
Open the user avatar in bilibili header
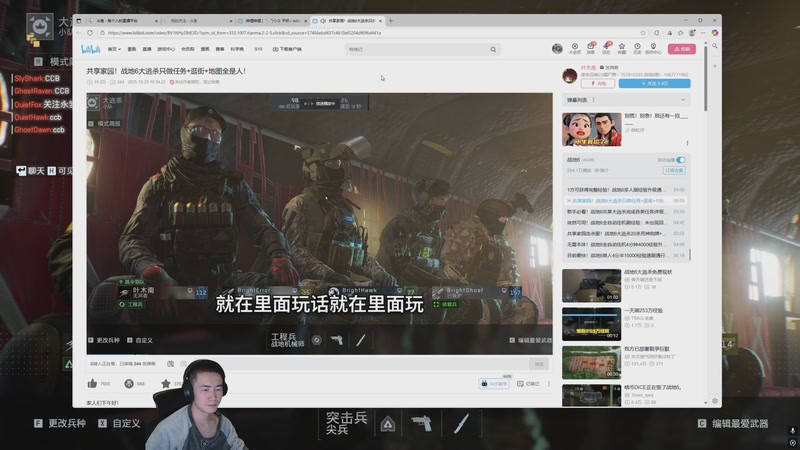pyautogui.click(x=557, y=48)
